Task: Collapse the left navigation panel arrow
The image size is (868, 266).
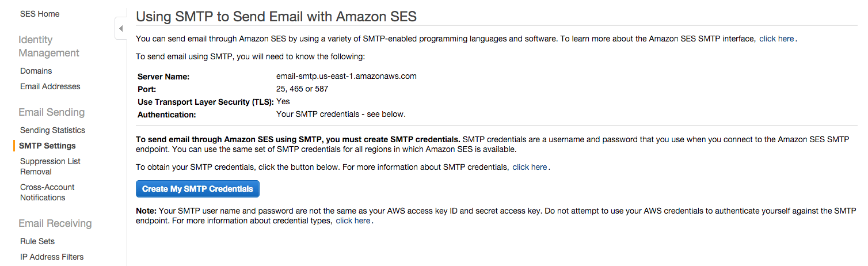Action: pyautogui.click(x=121, y=28)
